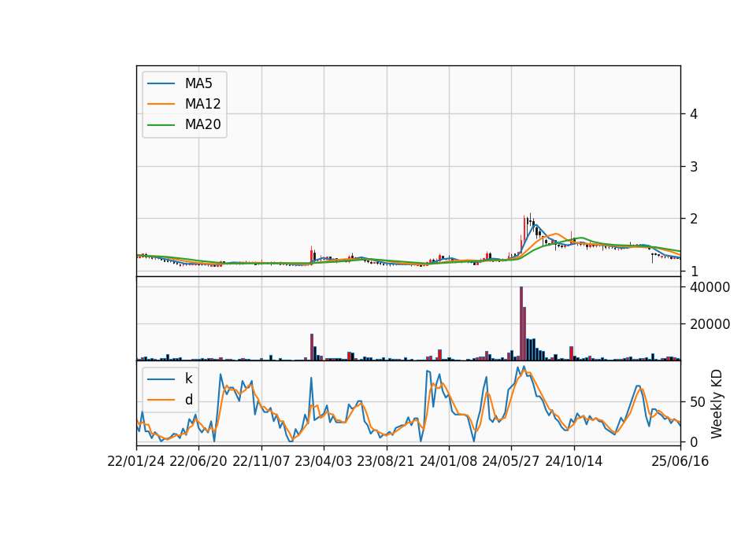
Task: Click the volume axis value 20000
Action: point(710,324)
